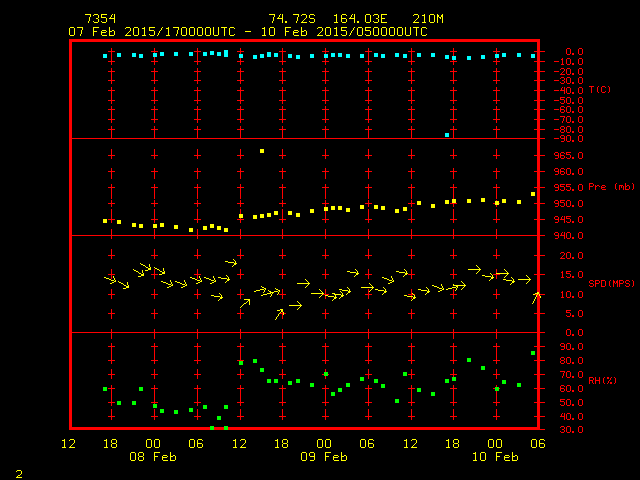Click the 40.0 humidity axis label
This screenshot has width=640, height=480.
(x=571, y=416)
